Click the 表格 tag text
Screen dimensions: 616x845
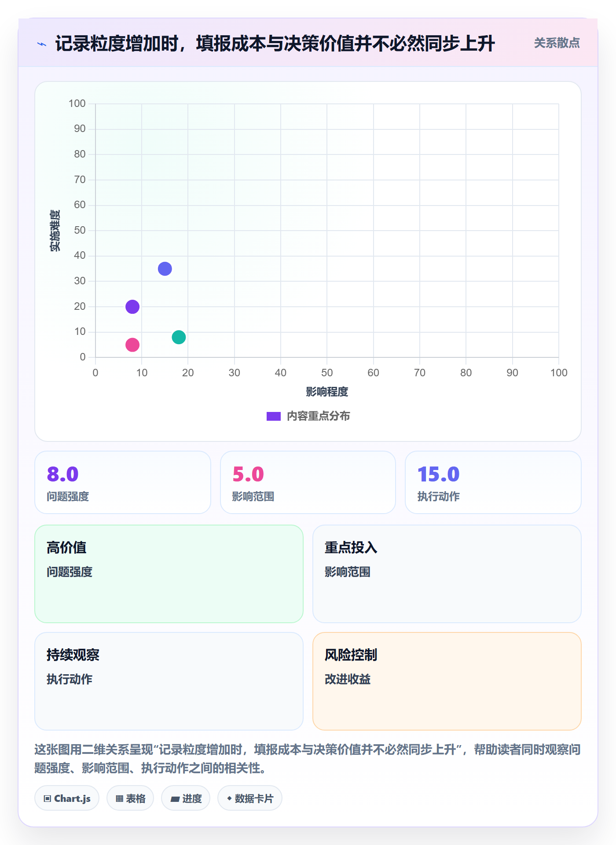(x=136, y=799)
